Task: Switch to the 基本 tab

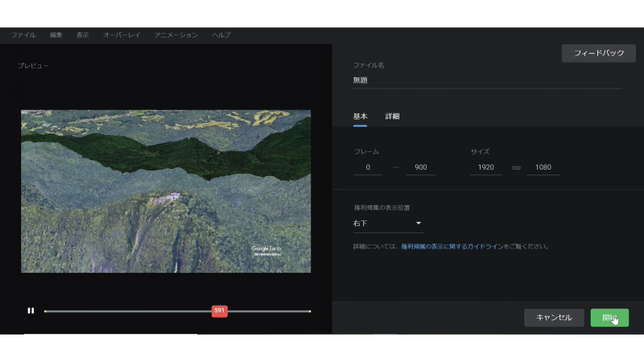Action: tap(360, 117)
